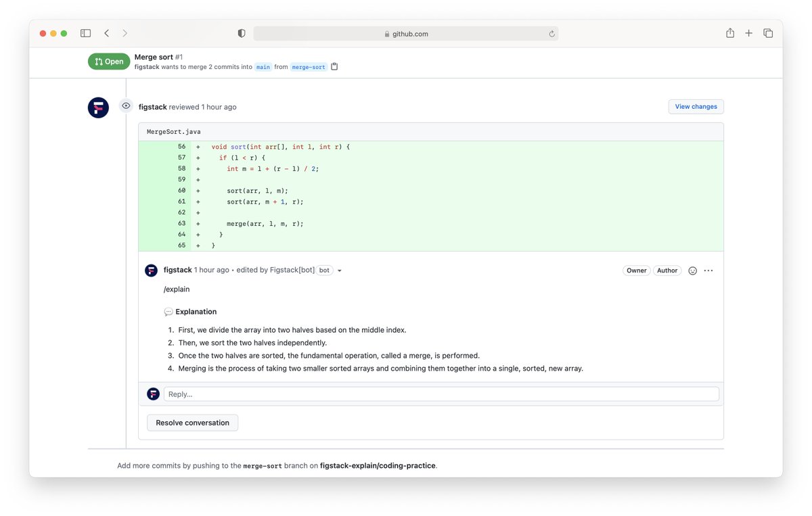
Task: Toggle the Safari sidebar icon
Action: pyautogui.click(x=85, y=33)
